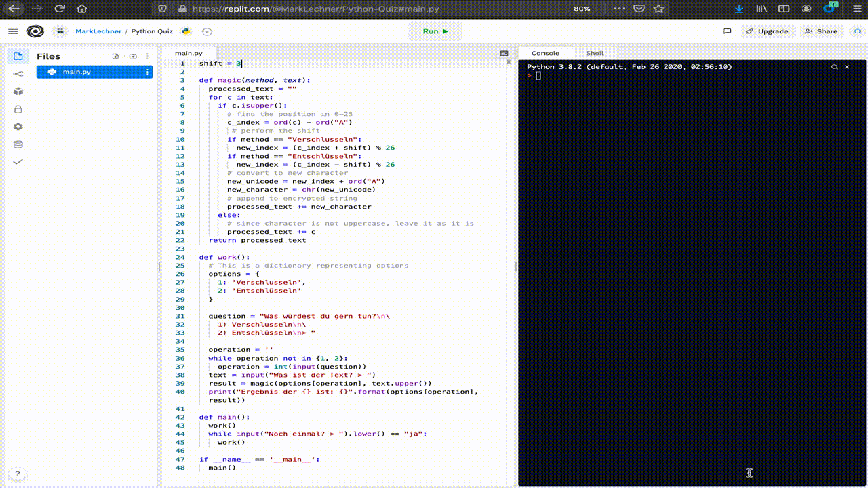The height and width of the screenshot is (488, 868).
Task: Open the MarkLechner user avatar
Action: 60,31
